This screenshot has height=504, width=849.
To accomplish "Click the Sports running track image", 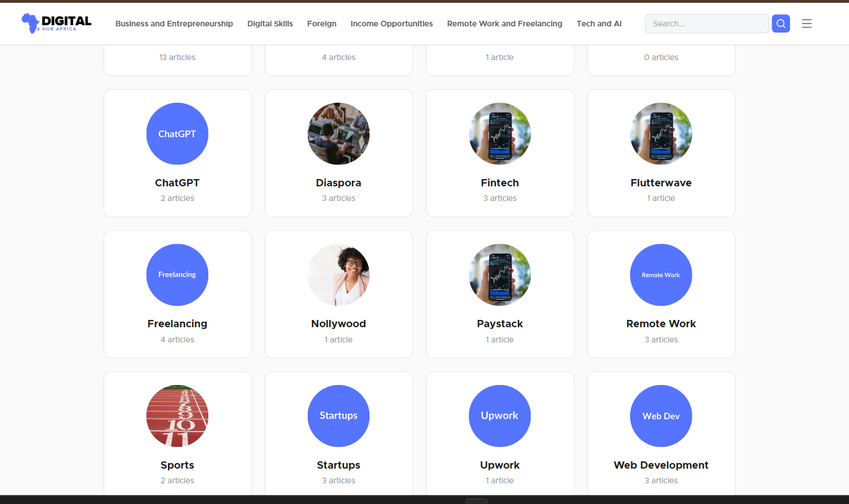I will (x=177, y=416).
